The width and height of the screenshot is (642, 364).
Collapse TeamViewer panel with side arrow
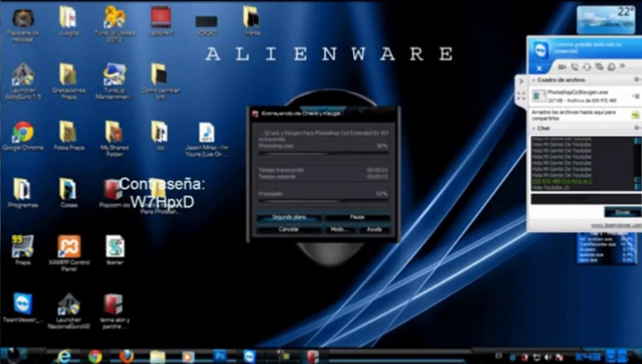(x=521, y=81)
